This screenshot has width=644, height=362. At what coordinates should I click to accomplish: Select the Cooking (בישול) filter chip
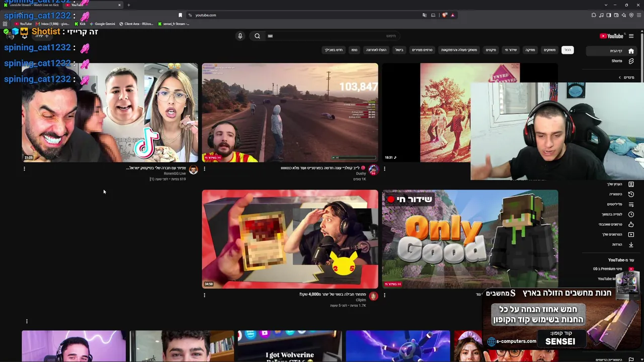(399, 50)
